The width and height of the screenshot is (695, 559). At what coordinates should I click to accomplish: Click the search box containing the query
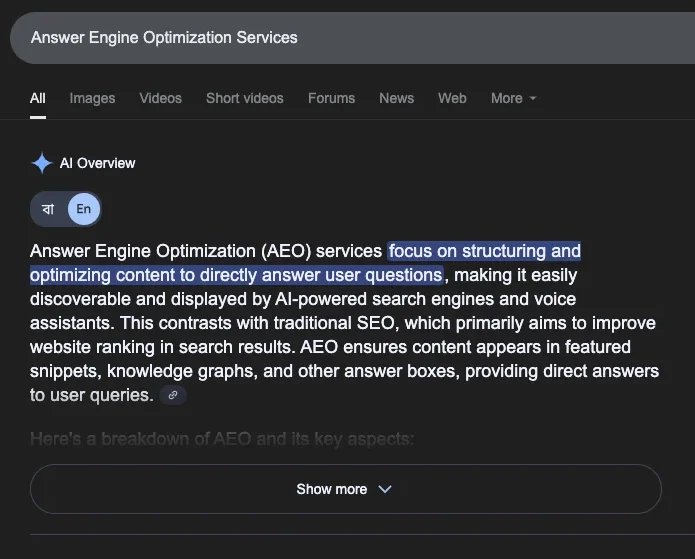(352, 38)
